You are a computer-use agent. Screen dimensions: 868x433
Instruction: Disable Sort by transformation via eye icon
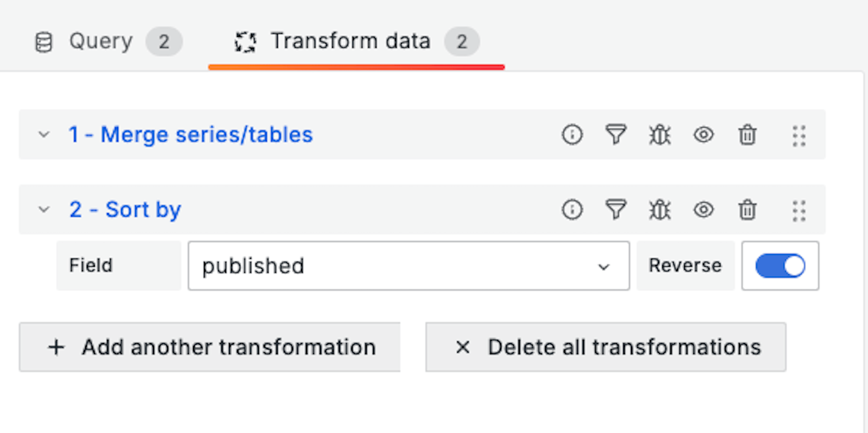coord(704,209)
